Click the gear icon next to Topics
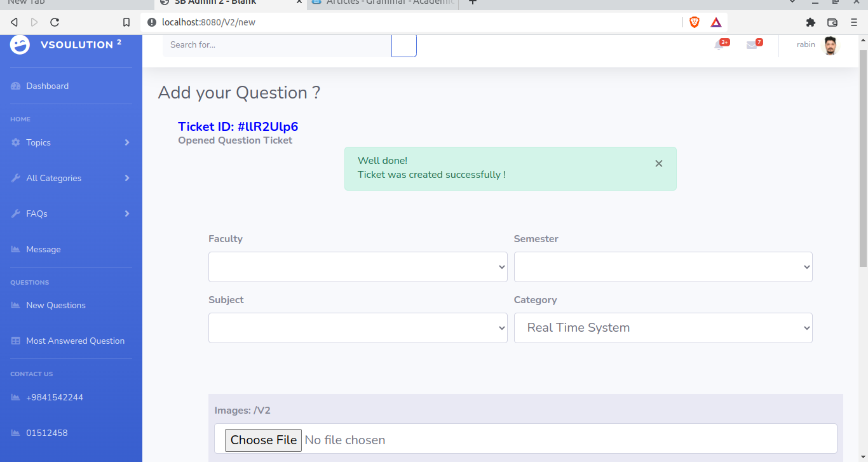The image size is (868, 462). [15, 142]
